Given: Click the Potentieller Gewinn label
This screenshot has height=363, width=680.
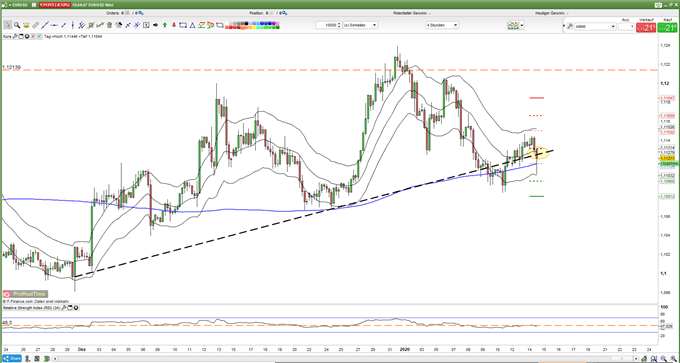Looking at the screenshot, I should 412,13.
